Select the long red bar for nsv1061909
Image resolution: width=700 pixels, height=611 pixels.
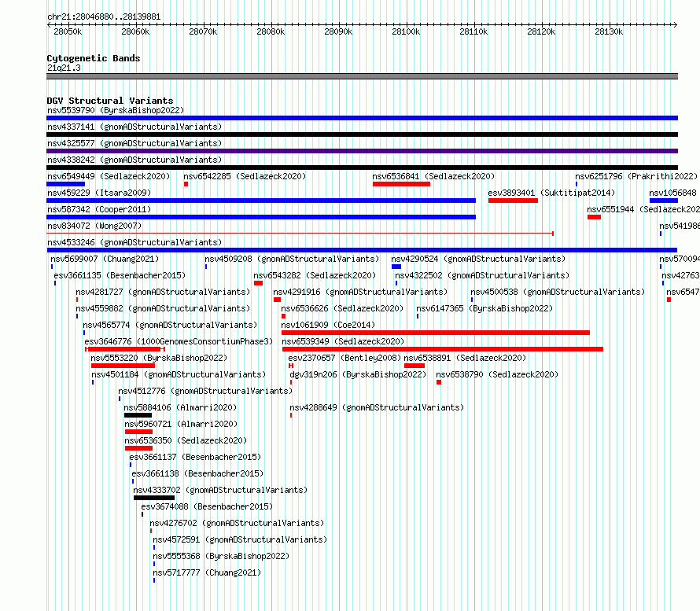(x=436, y=333)
